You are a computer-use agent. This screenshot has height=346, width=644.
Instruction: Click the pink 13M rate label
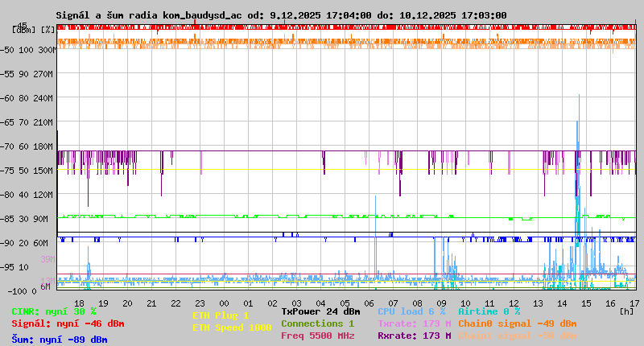click(x=47, y=280)
